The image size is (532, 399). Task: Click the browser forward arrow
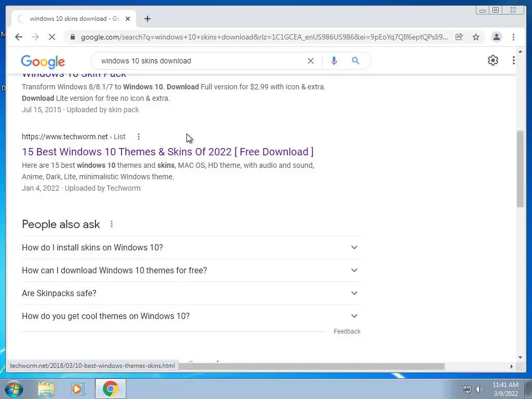coord(35,37)
